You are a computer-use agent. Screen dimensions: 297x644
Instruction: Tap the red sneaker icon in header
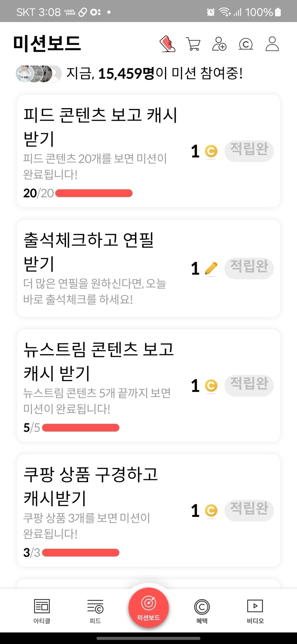tap(167, 44)
